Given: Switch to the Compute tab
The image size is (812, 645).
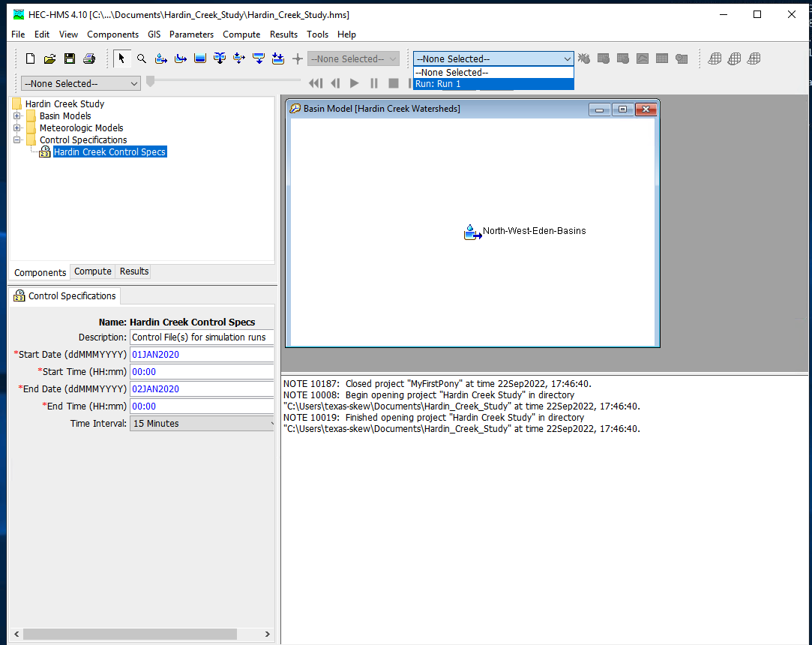Looking at the screenshot, I should pyautogui.click(x=93, y=271).
